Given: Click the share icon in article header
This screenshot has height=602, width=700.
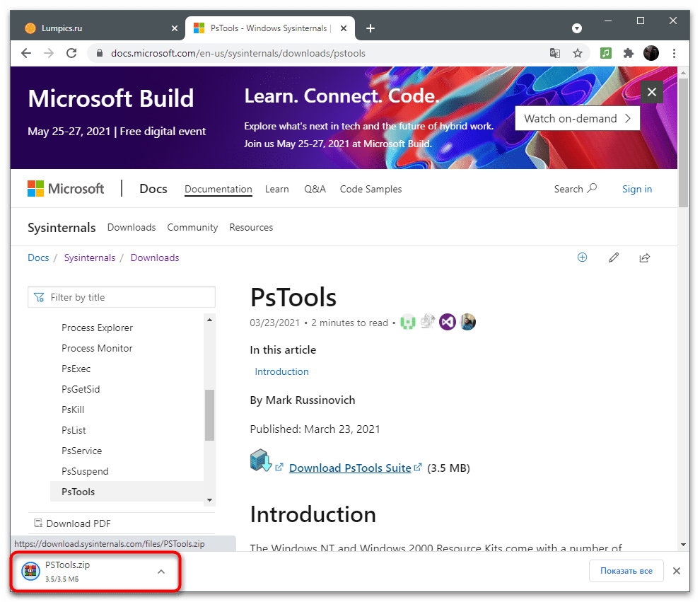Looking at the screenshot, I should point(645,258).
